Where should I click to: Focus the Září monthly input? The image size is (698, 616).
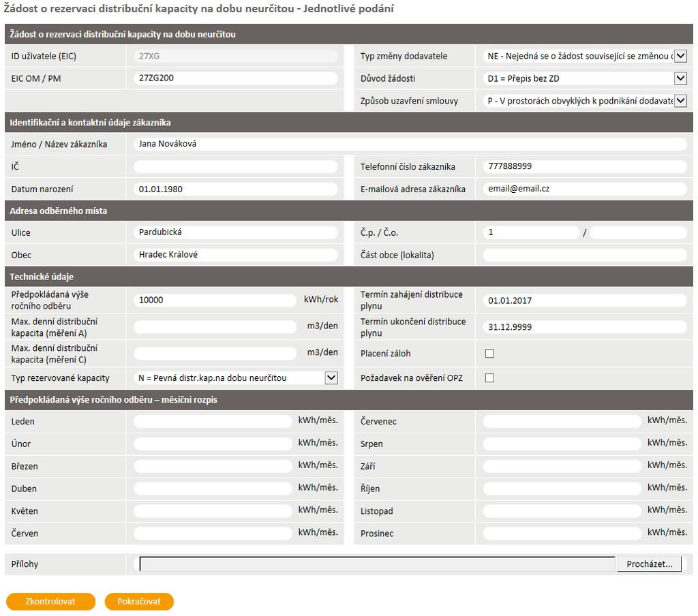562,466
